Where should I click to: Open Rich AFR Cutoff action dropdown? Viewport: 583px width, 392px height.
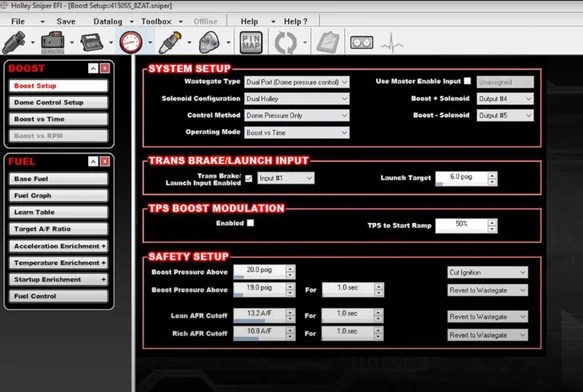coord(487,335)
